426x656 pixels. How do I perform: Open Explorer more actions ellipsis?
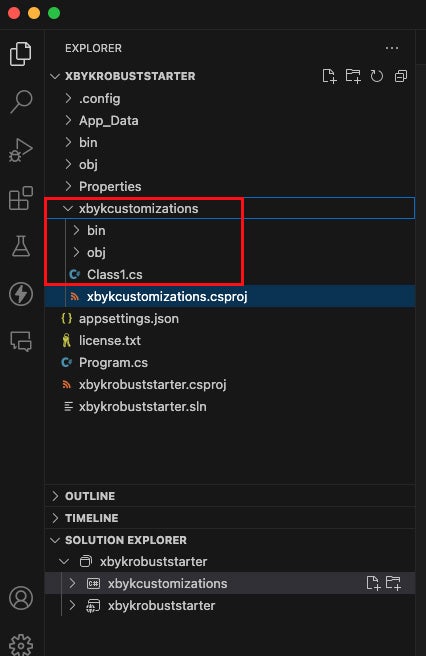pos(392,48)
